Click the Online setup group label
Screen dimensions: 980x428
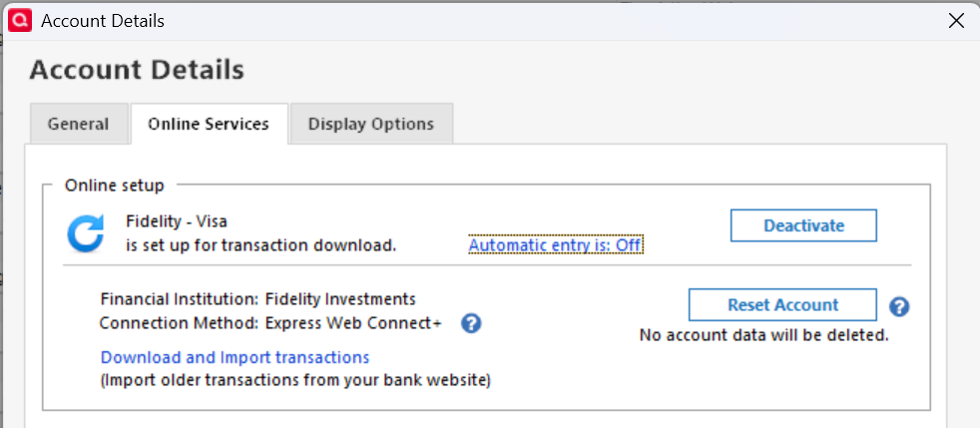pos(115,185)
